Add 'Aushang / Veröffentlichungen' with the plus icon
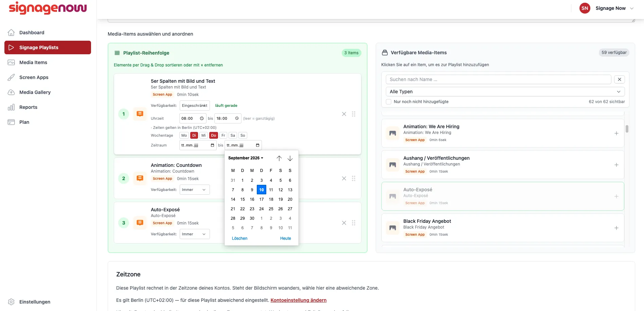 (616, 165)
